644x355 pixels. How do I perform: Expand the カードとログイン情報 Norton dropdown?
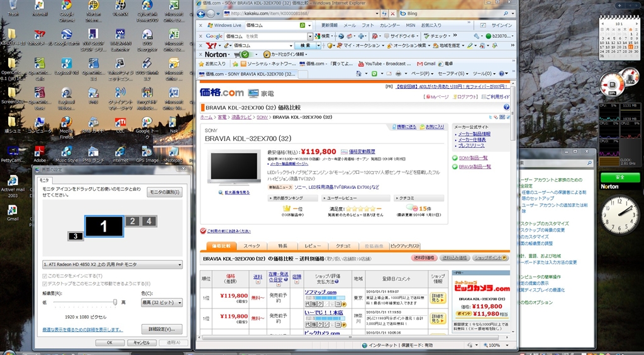tap(306, 54)
